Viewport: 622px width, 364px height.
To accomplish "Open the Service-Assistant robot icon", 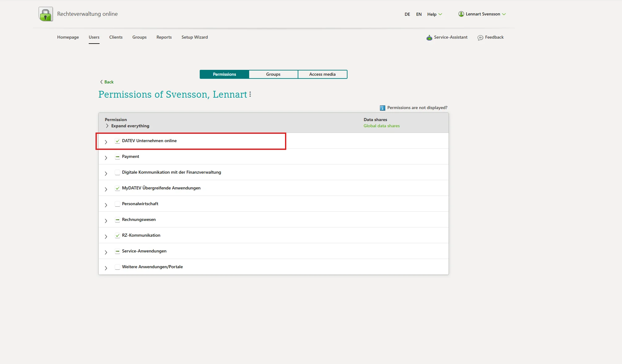I will tap(429, 37).
